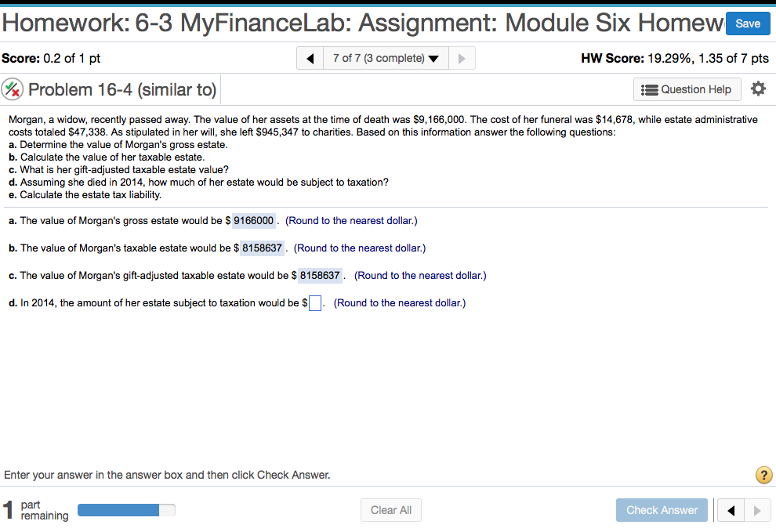Viewport: 776px width, 532px height.
Task: Click the bottom-left back navigation arrow
Action: coord(731,509)
